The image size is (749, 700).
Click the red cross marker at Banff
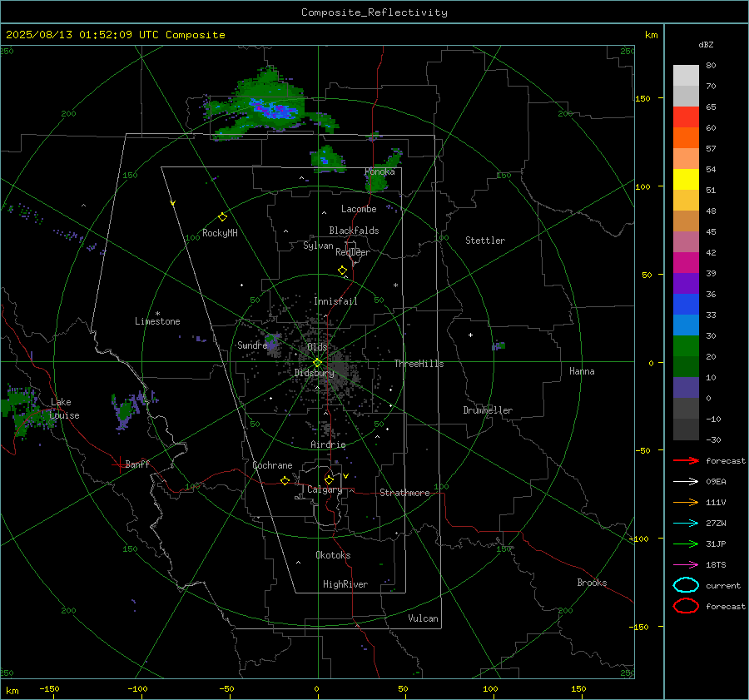118,464
